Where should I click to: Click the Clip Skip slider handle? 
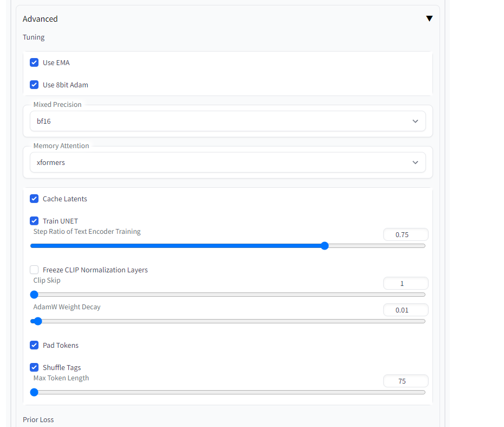click(34, 295)
